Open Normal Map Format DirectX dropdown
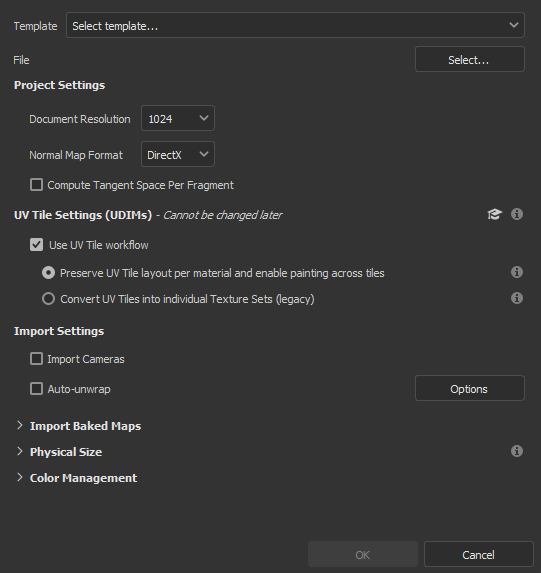This screenshot has width=541, height=573. point(178,154)
